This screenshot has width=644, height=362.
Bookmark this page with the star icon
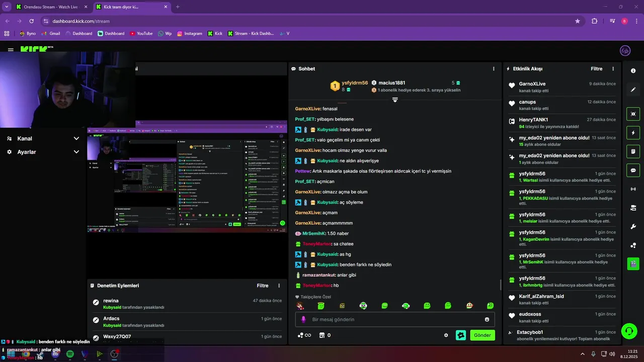tap(578, 21)
